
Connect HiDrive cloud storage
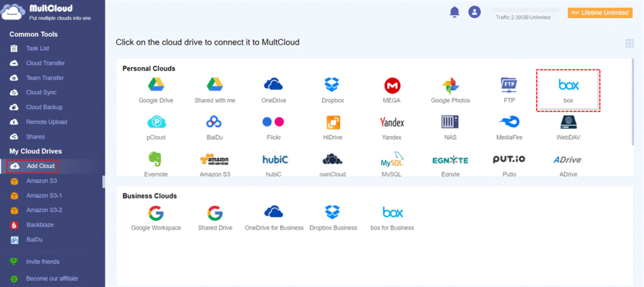[x=333, y=128]
